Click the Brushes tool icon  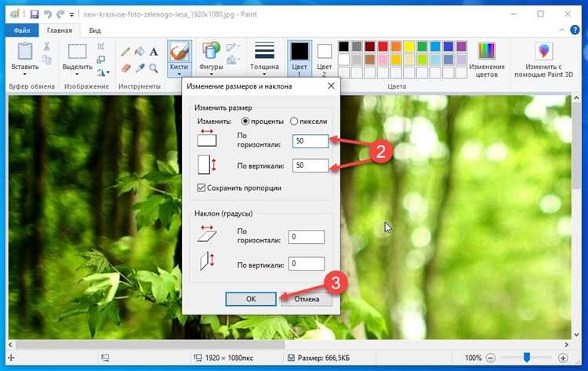tap(179, 52)
